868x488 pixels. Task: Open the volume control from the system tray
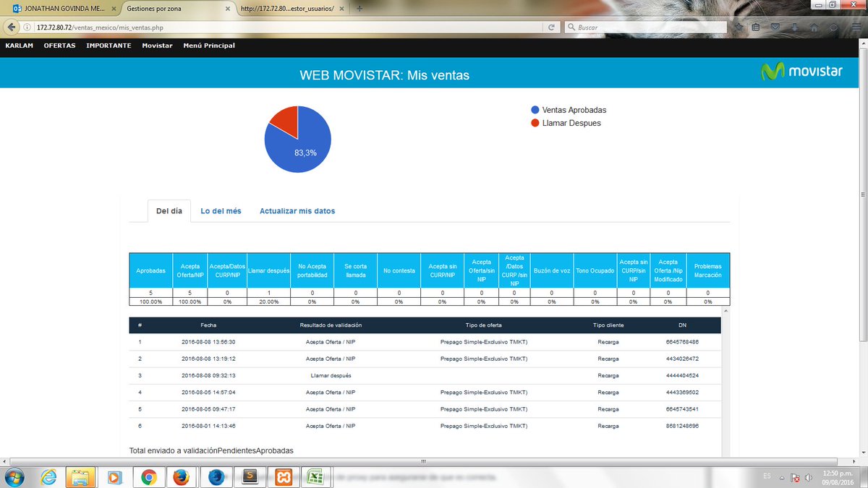tap(808, 477)
